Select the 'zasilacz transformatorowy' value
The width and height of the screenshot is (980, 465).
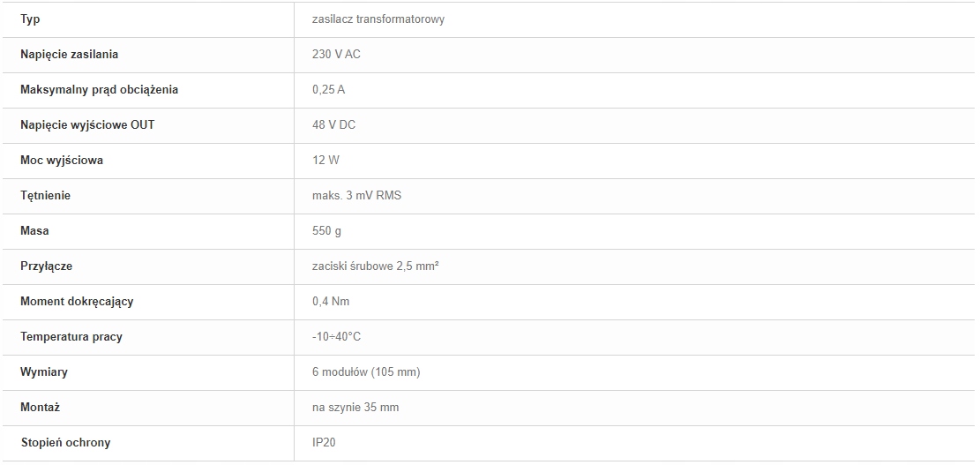tap(378, 19)
